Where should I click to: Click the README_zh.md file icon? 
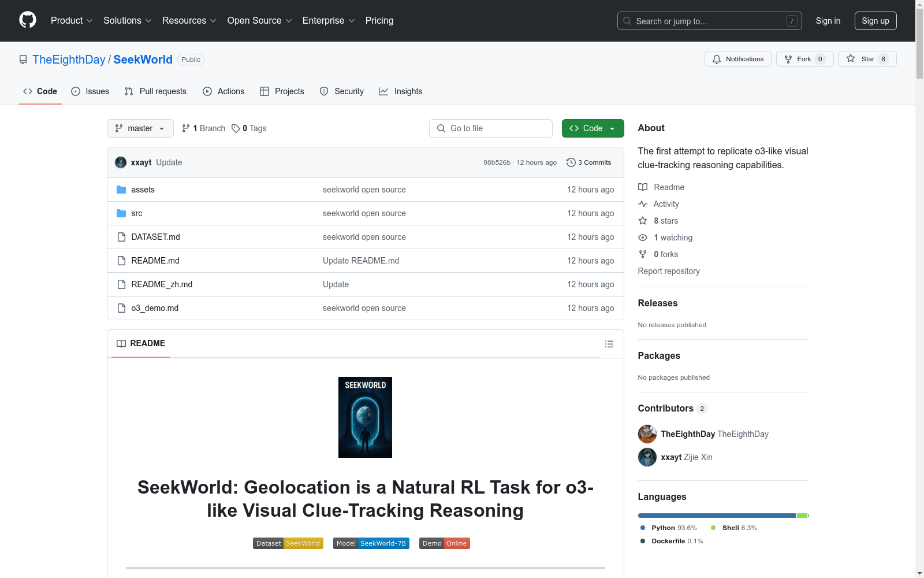(121, 284)
